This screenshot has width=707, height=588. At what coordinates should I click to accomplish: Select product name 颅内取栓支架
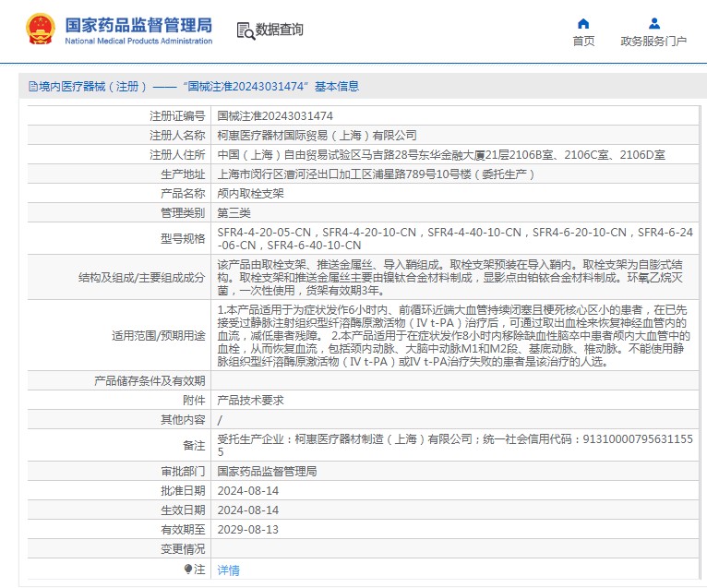[x=250, y=194]
